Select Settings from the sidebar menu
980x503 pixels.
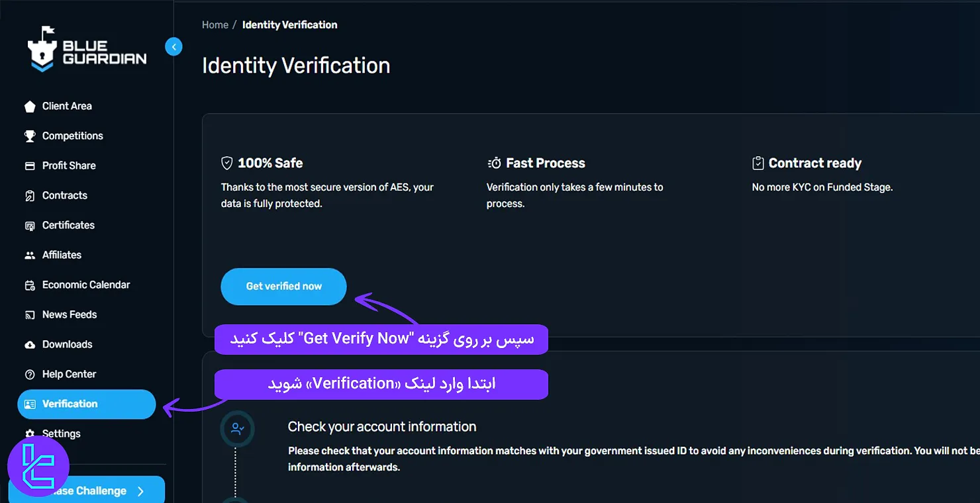62,434
